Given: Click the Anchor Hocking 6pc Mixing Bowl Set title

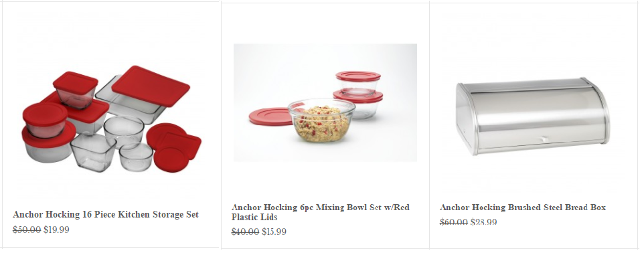Looking at the screenshot, I should click(321, 212).
